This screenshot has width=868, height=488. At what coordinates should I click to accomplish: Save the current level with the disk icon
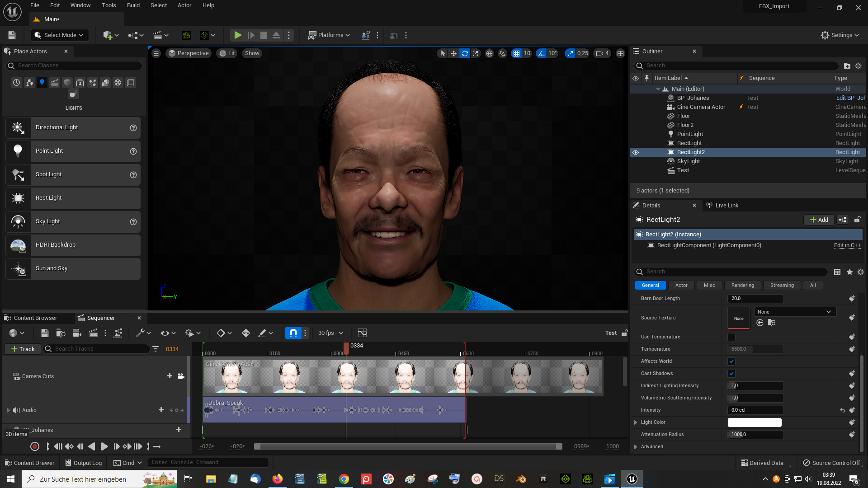(12, 35)
